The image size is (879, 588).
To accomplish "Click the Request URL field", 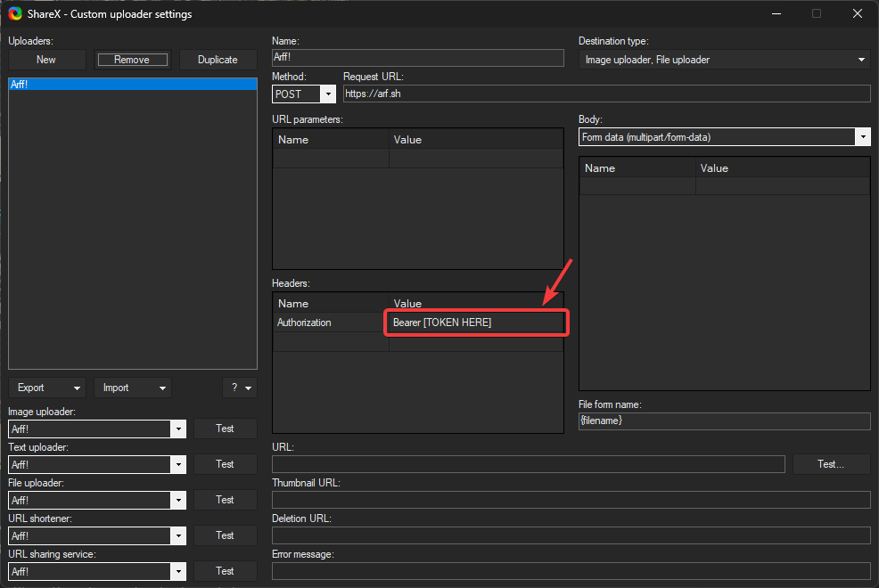I will coord(606,94).
